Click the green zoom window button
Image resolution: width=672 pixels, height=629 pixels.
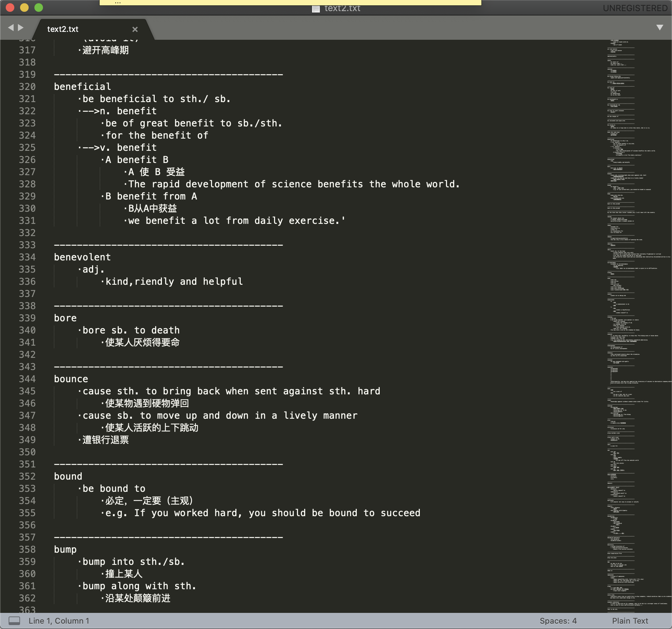(39, 7)
